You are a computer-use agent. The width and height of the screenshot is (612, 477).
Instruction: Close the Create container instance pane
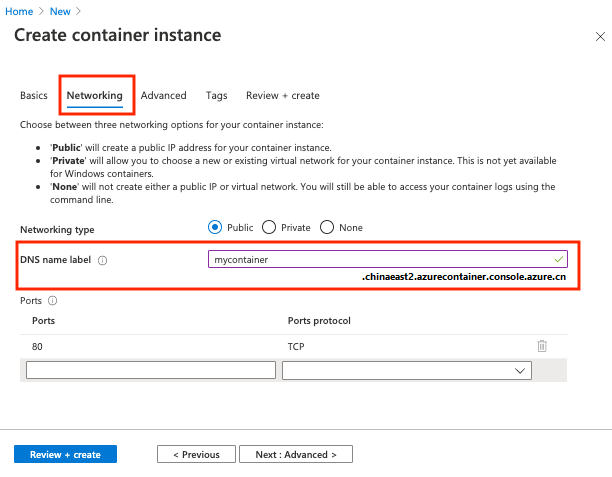(599, 35)
